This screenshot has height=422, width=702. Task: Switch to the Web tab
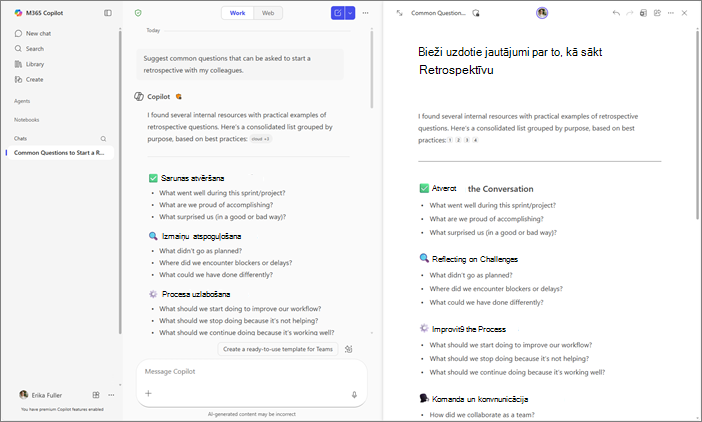[268, 13]
